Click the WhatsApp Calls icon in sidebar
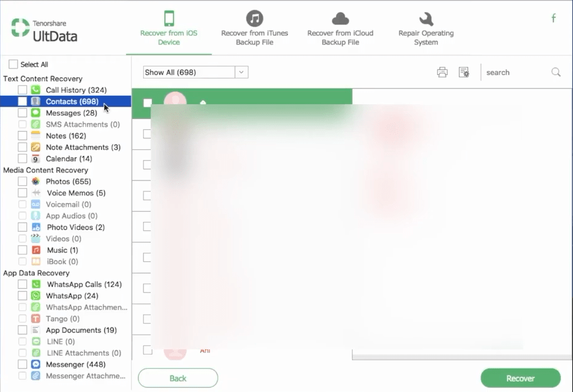 click(x=36, y=284)
